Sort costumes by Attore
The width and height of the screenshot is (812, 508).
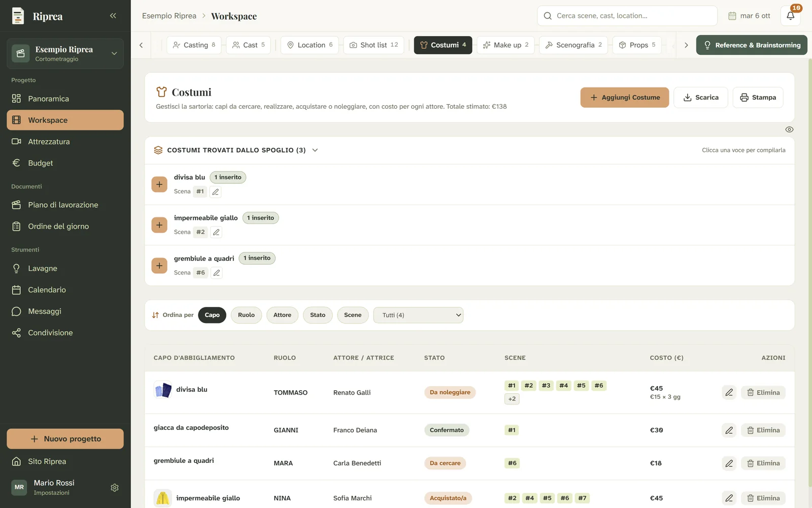pyautogui.click(x=282, y=315)
